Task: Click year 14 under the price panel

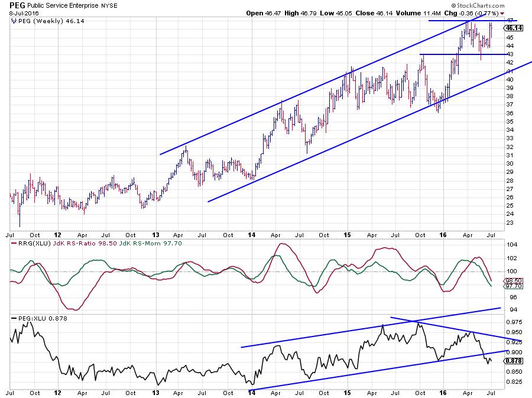Action: click(x=251, y=235)
